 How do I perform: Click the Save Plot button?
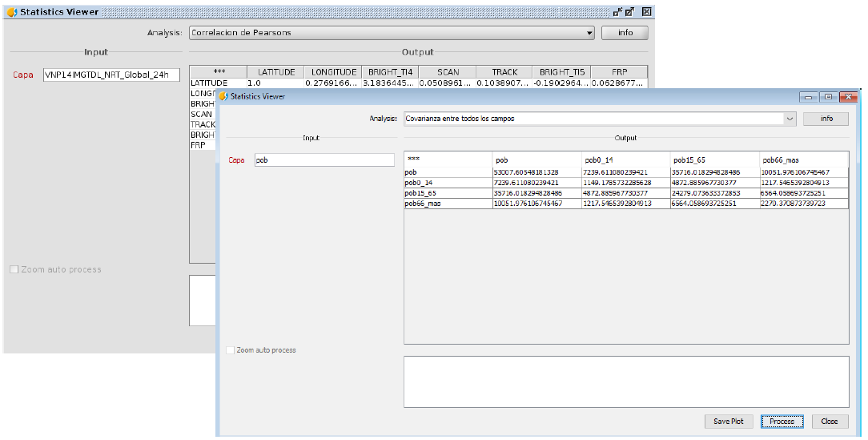[729, 422]
